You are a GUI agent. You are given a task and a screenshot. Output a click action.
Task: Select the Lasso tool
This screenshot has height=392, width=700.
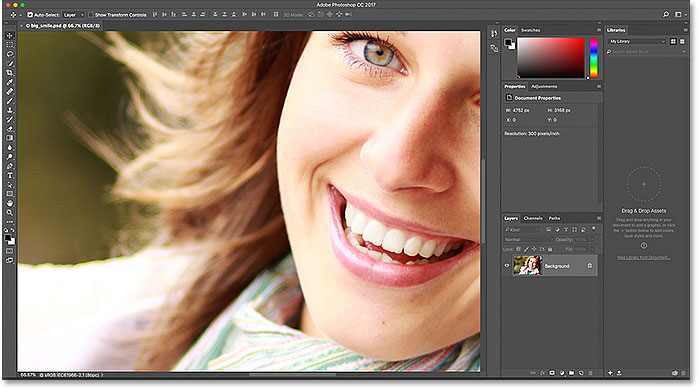pyautogui.click(x=10, y=54)
